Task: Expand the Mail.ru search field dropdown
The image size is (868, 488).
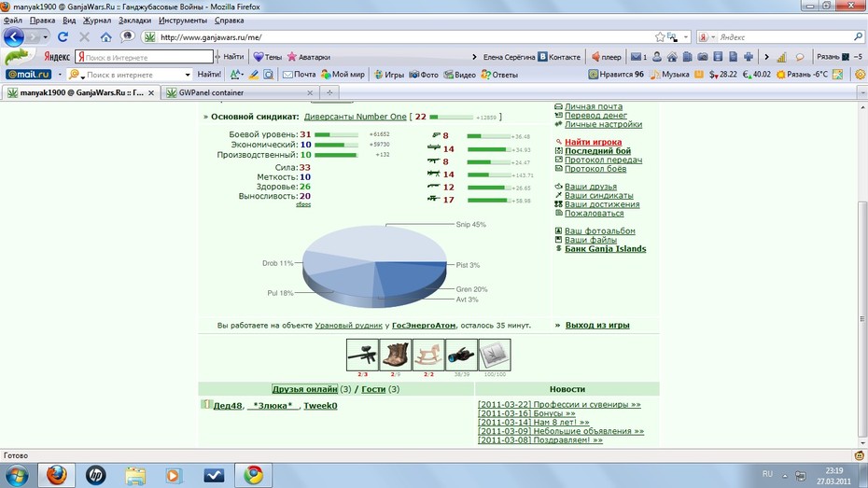Action: 188,74
